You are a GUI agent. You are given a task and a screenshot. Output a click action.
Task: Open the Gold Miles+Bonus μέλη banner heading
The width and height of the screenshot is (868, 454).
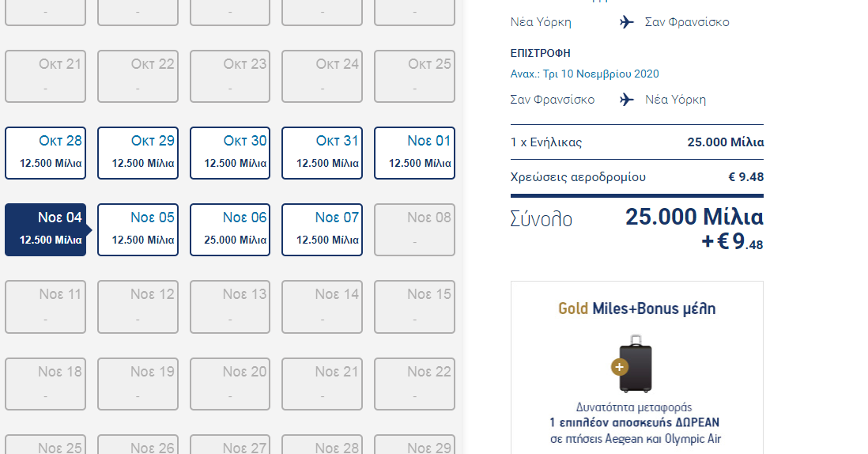click(x=636, y=308)
